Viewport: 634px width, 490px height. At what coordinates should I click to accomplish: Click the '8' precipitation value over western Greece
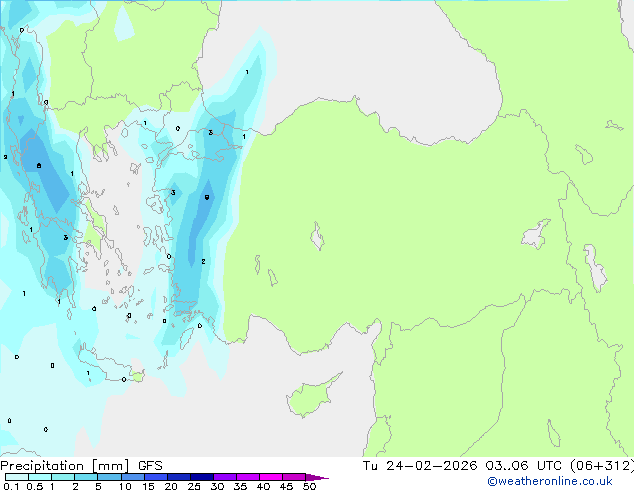[x=39, y=166]
